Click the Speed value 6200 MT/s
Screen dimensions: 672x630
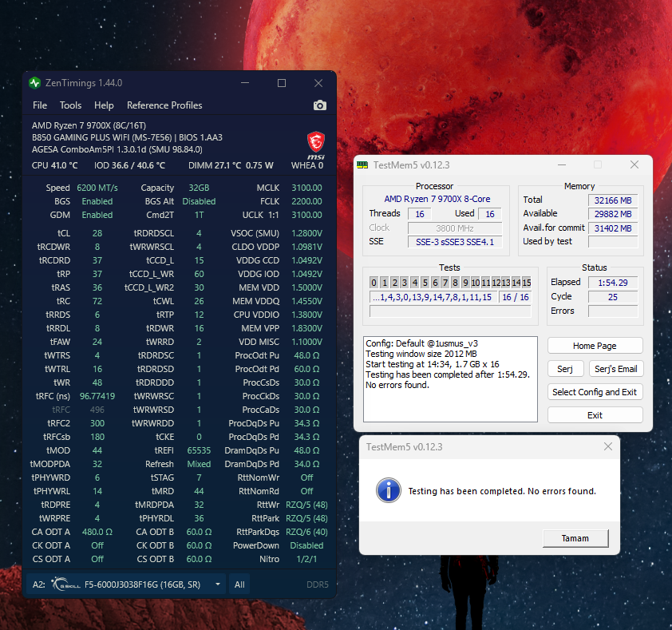(x=97, y=188)
